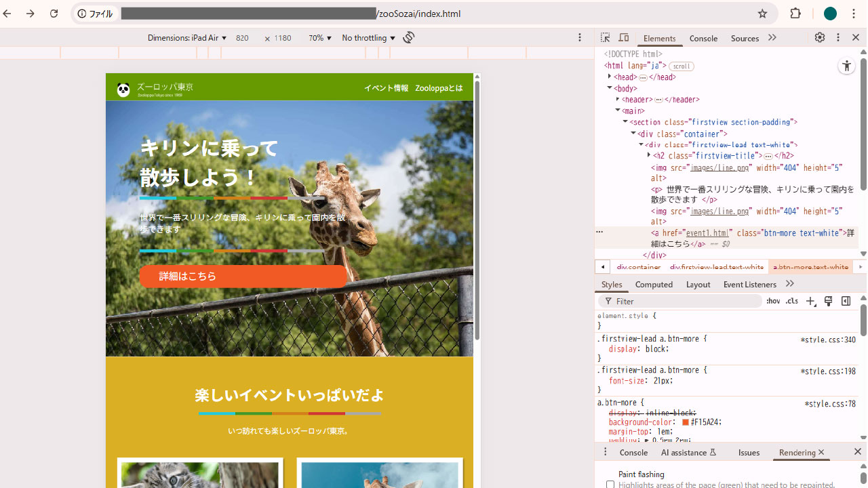868x488 pixels.
Task: Open the DevTools customize three-dot menu
Action: [838, 38]
